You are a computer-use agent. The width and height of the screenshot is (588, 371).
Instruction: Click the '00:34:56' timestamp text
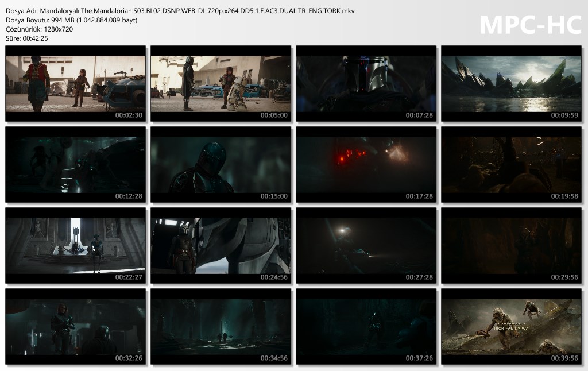coord(274,358)
